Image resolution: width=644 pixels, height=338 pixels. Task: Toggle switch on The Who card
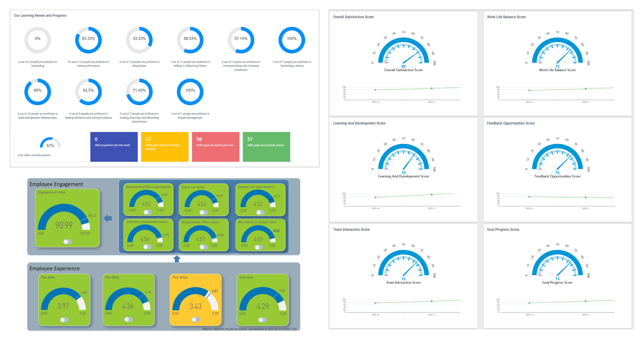coord(64,320)
